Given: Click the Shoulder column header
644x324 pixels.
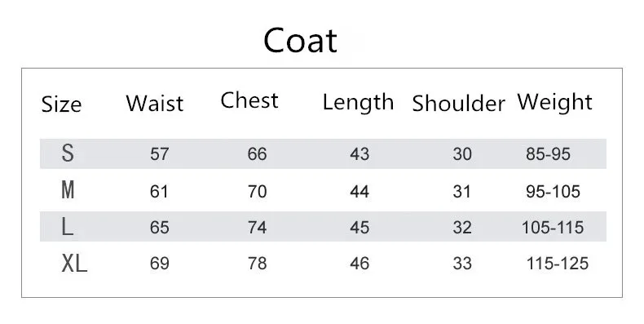Looking at the screenshot, I should pos(458,103).
